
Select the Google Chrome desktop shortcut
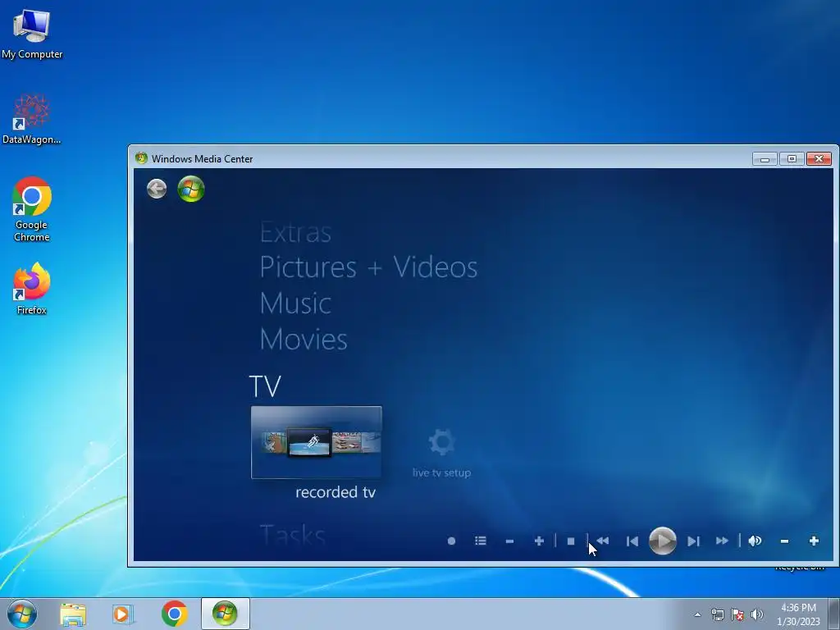tap(32, 209)
